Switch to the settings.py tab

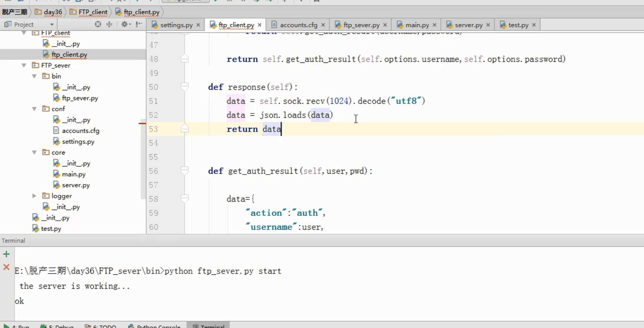tap(176, 25)
